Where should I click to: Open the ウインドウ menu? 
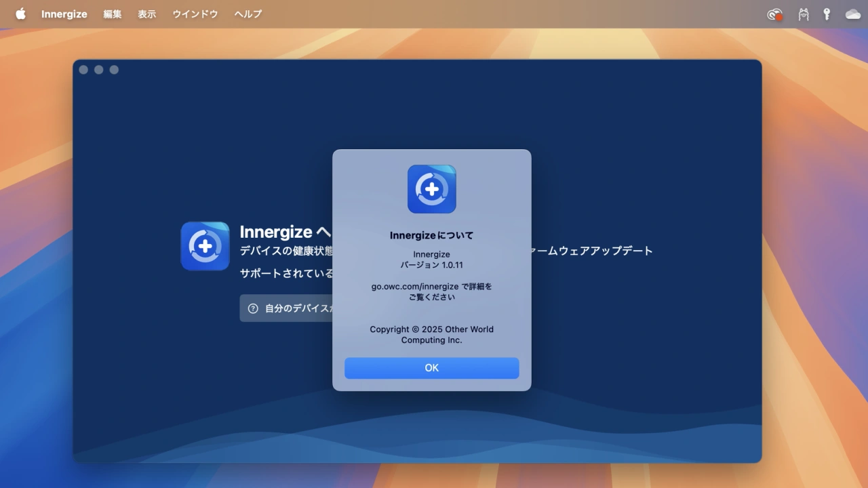pos(195,14)
